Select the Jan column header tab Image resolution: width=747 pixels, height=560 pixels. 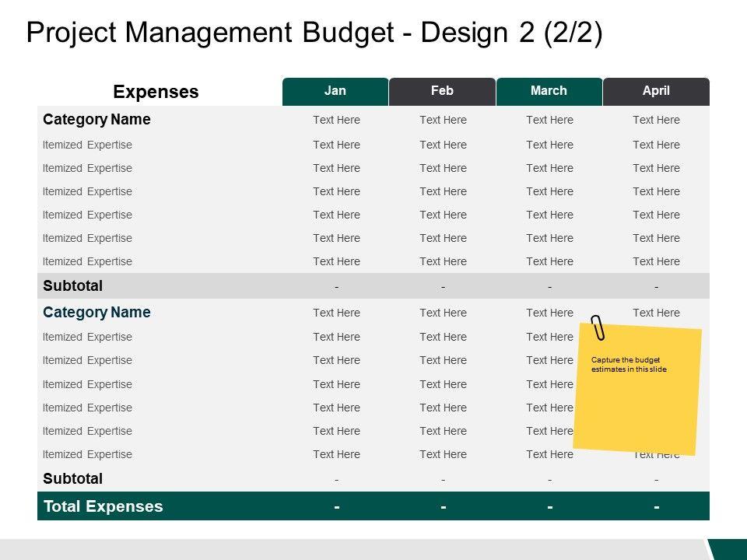click(335, 91)
